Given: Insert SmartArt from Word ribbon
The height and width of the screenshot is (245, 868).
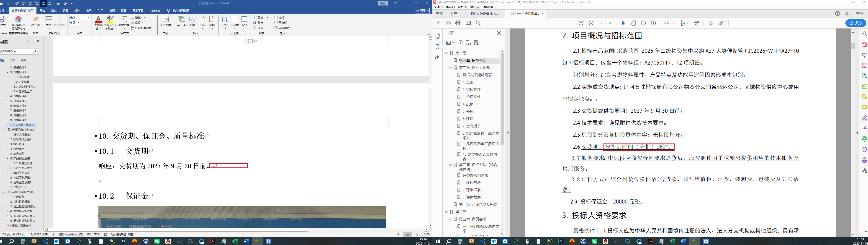Looking at the screenshot, I should pos(181,21).
